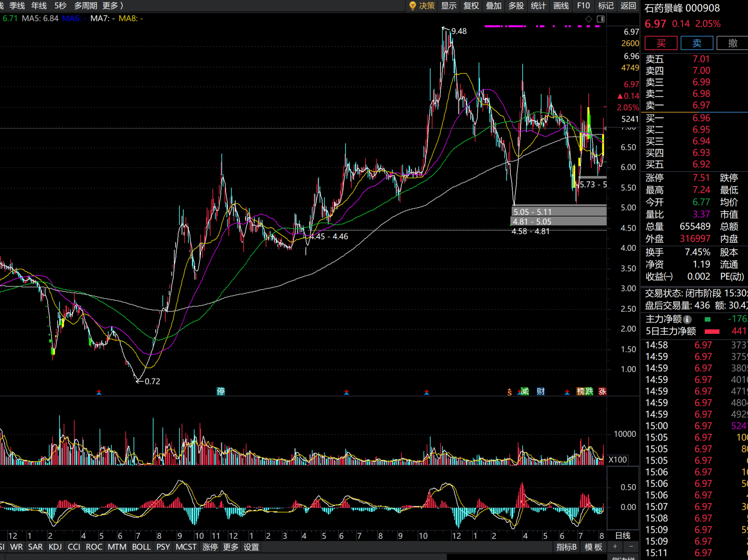
Task: Zoom in with the plus button
Action: coord(615,546)
